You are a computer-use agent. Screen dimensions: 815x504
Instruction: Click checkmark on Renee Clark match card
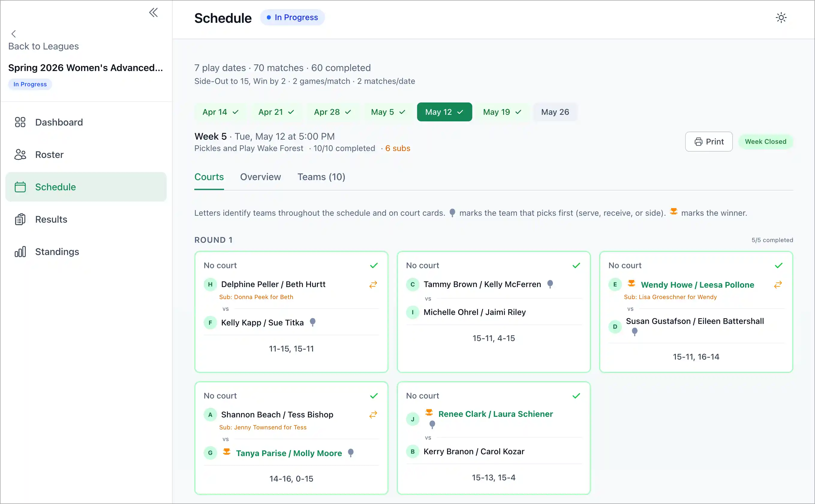click(576, 396)
